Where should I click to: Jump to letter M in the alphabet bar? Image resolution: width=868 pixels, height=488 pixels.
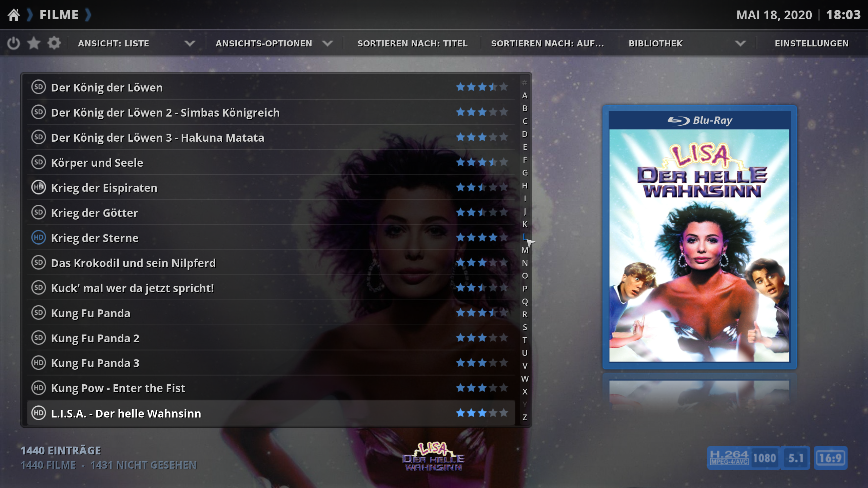coord(525,250)
